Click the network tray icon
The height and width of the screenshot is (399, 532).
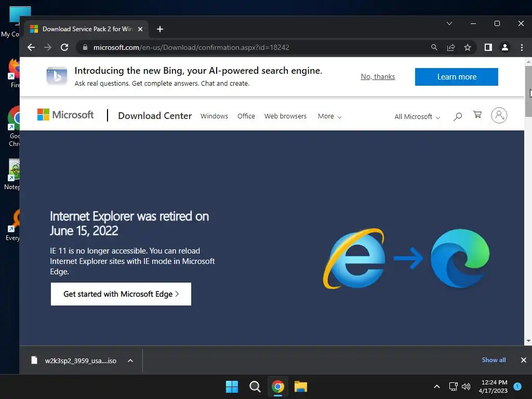[x=453, y=387]
